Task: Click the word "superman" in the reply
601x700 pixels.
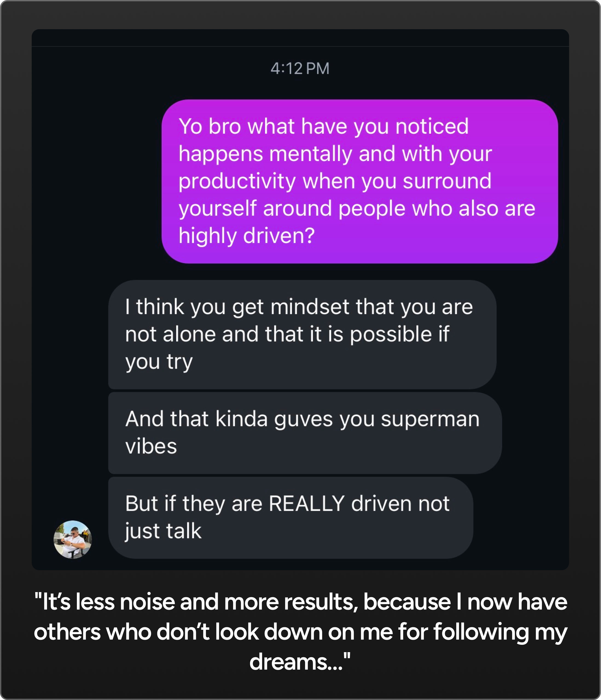Action: pyautogui.click(x=430, y=419)
